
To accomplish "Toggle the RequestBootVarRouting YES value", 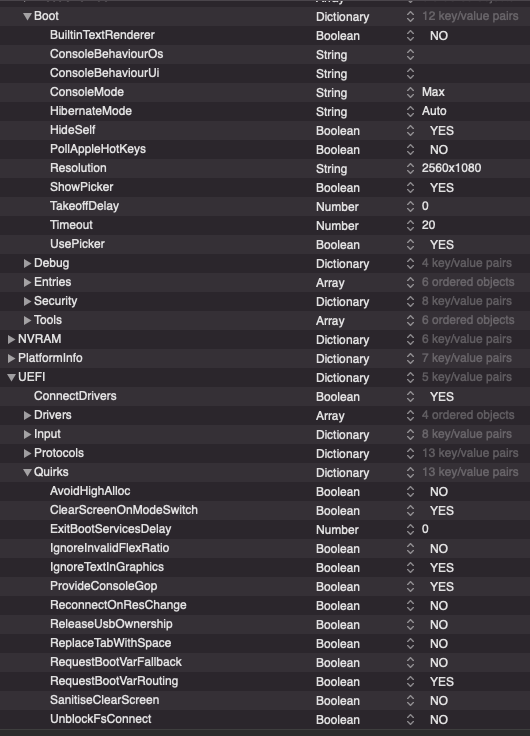I will tap(442, 682).
